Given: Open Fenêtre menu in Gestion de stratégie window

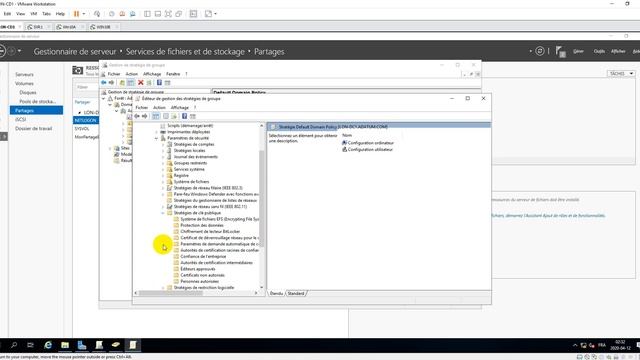Looking at the screenshot, I should (173, 74).
